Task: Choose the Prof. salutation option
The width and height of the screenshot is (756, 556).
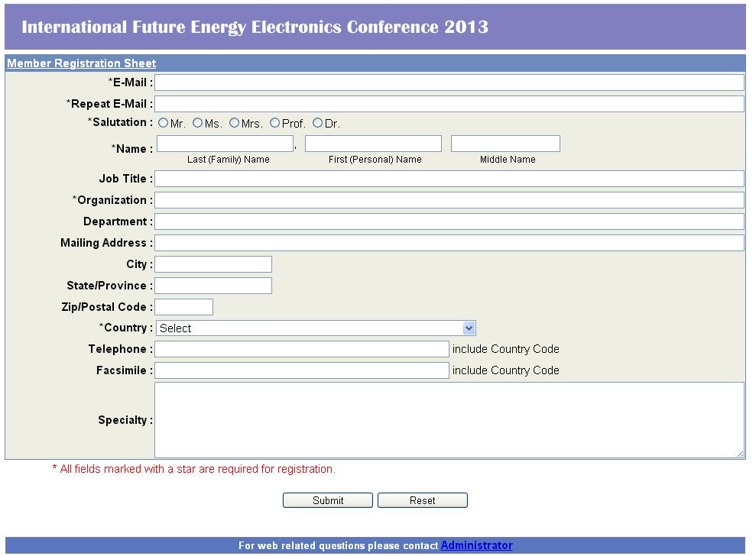Action: [x=274, y=123]
